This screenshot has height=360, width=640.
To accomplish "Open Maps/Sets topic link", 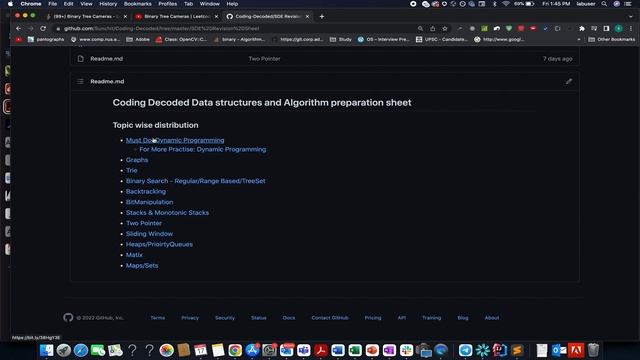I will click(x=142, y=265).
